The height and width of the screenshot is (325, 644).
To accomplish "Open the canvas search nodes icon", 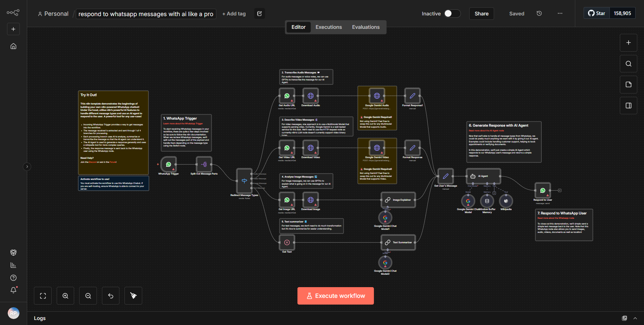I will tap(629, 64).
